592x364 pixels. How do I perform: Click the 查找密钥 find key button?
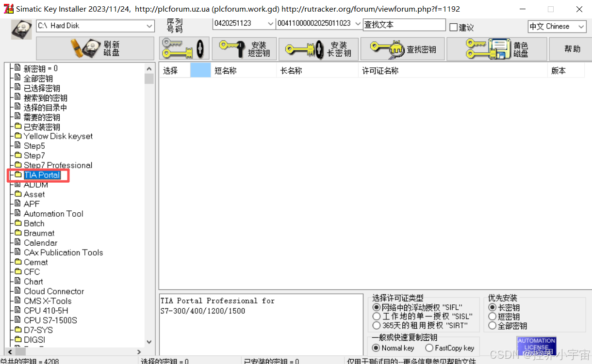[402, 48]
